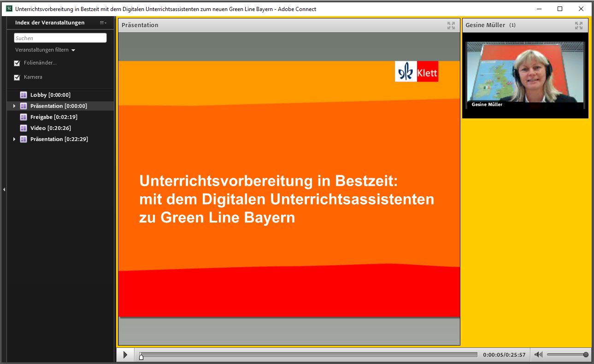The height and width of the screenshot is (364, 594).
Task: Minimize the Adobe Connect window
Action: 538,9
